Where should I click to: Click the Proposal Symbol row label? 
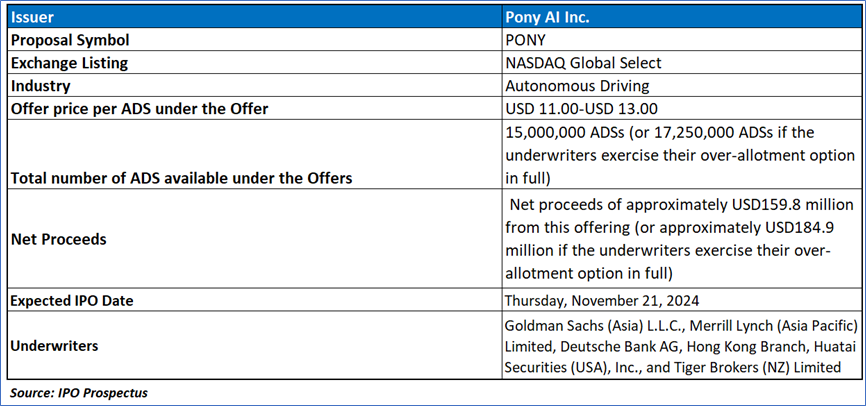pyautogui.click(x=74, y=41)
